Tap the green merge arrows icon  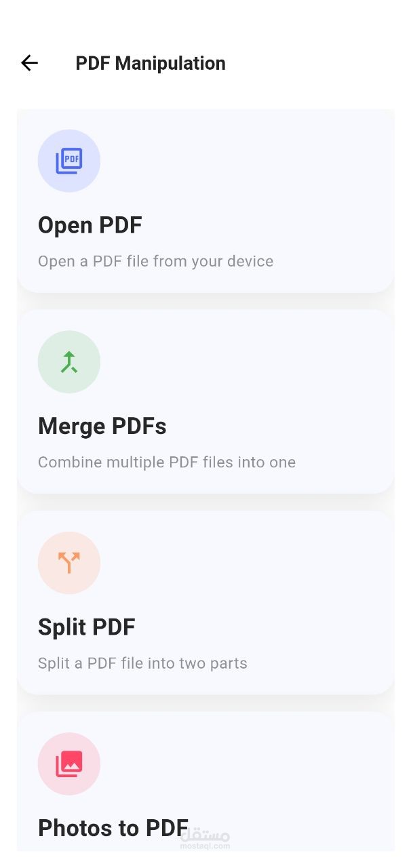(68, 362)
